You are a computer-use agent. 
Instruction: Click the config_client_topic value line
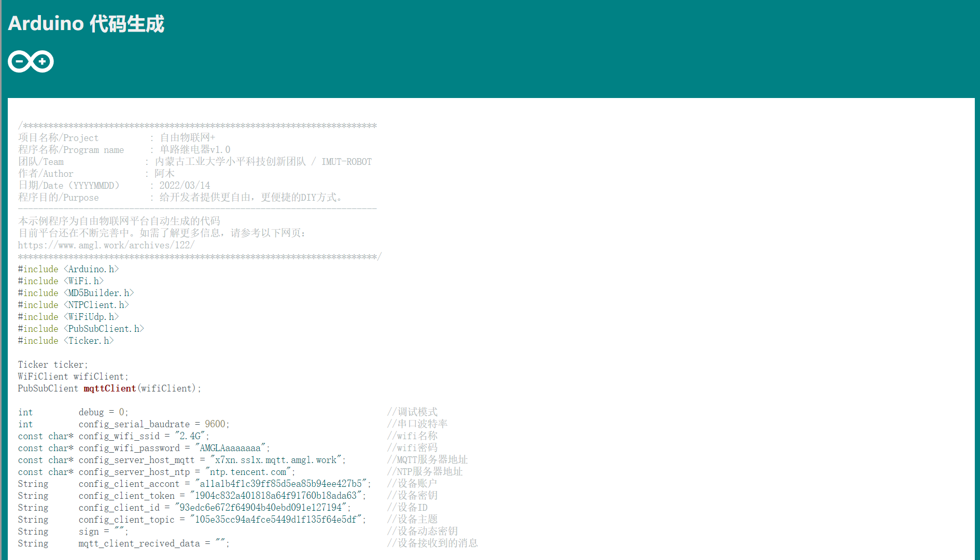(192, 520)
